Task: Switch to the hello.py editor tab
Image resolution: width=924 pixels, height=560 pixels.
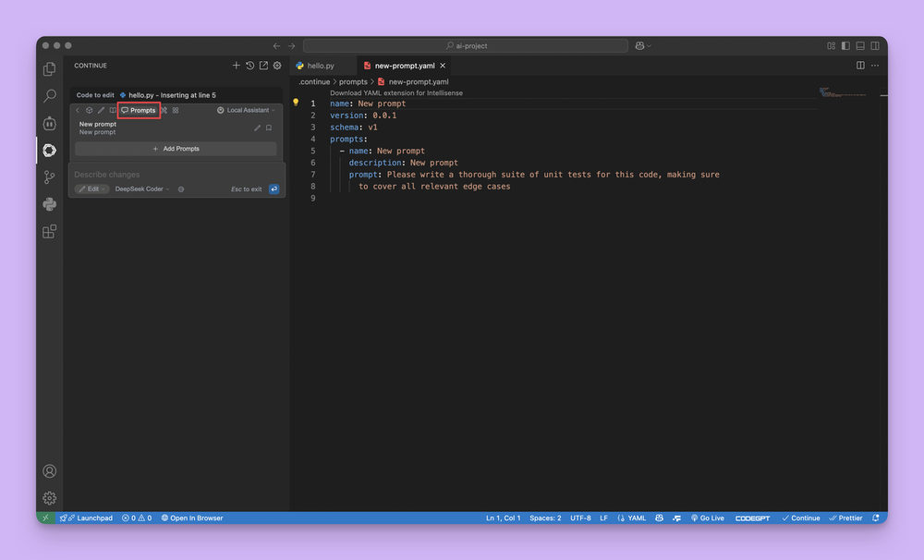Action: coord(320,66)
